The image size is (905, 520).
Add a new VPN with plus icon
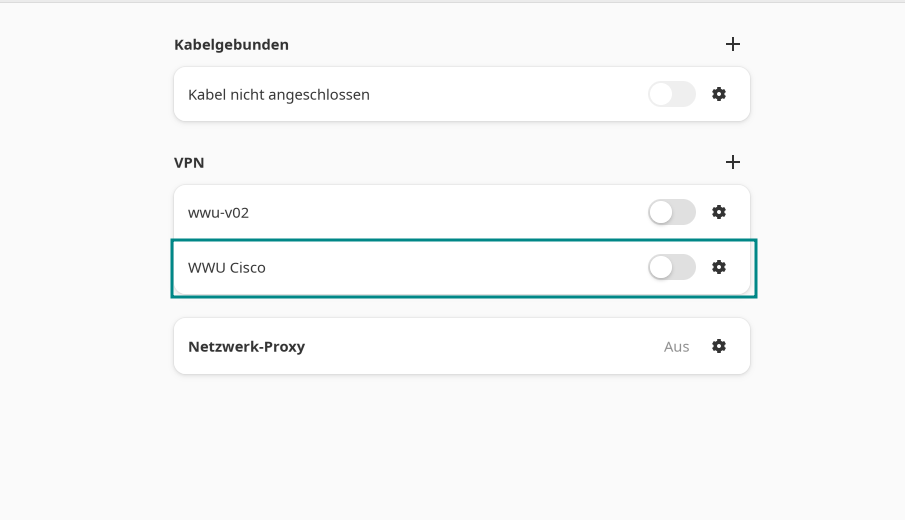pos(733,162)
